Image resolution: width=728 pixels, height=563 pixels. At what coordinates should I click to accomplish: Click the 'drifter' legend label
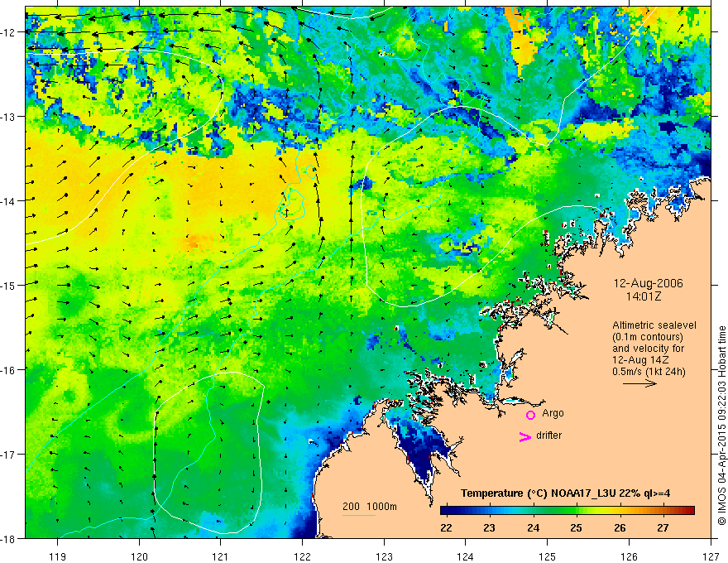tap(548, 435)
